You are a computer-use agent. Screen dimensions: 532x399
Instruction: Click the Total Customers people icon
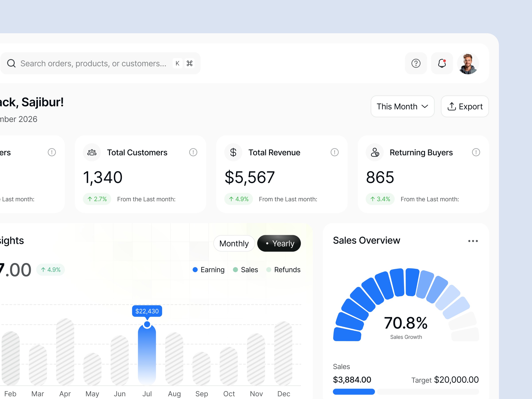[92, 152]
